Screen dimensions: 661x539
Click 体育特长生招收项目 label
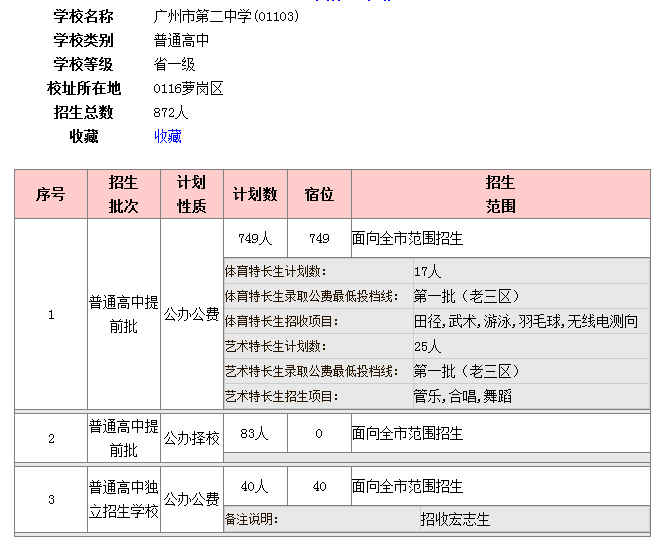pos(282,322)
